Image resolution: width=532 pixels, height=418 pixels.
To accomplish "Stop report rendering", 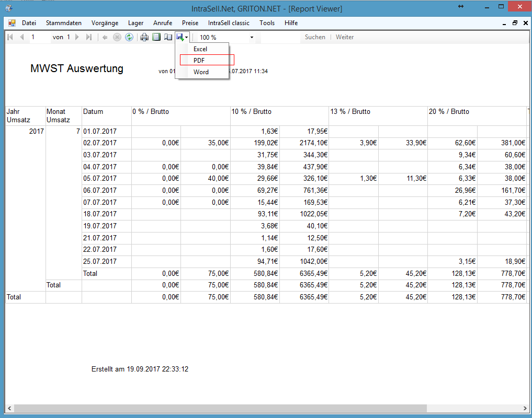I will (117, 37).
